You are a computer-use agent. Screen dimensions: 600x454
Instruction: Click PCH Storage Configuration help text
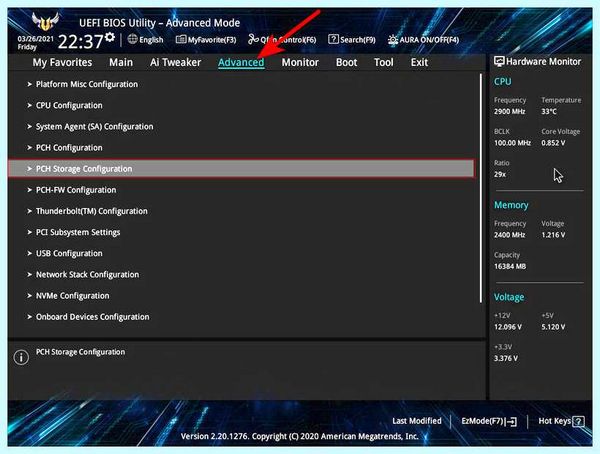pyautogui.click(x=80, y=352)
